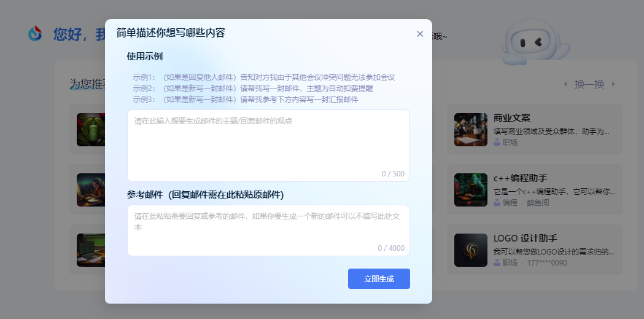Click the flame logo icon
Viewport: 644px width, 319px height.
coord(36,33)
